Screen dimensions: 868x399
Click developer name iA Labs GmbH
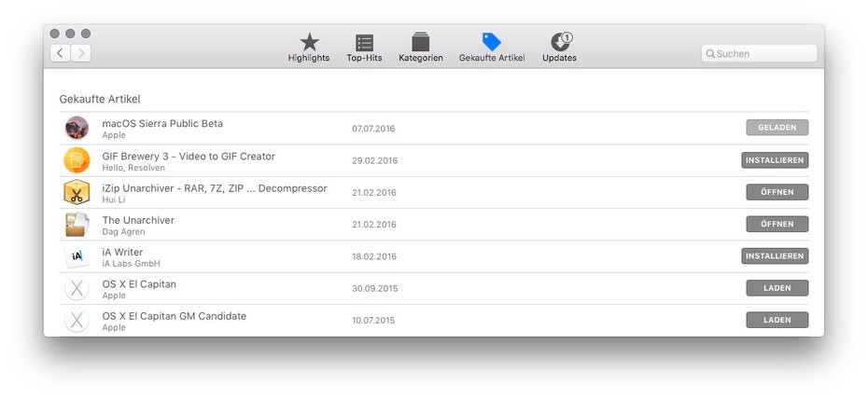(132, 264)
